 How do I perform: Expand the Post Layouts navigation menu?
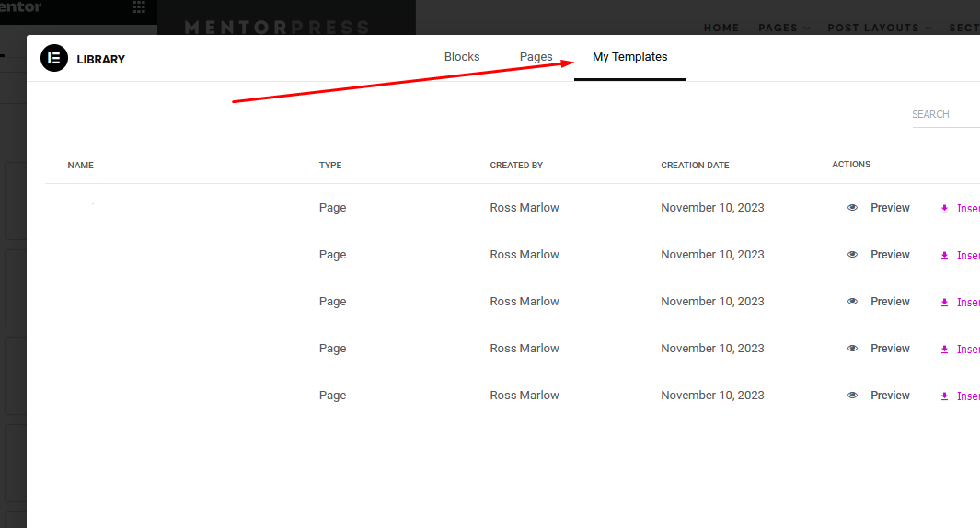tap(879, 28)
